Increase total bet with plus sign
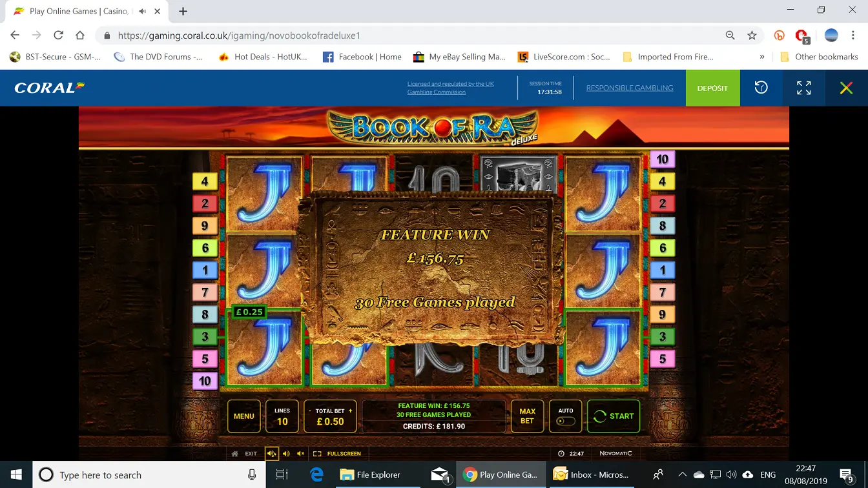Image resolution: width=868 pixels, height=488 pixels. 351,411
